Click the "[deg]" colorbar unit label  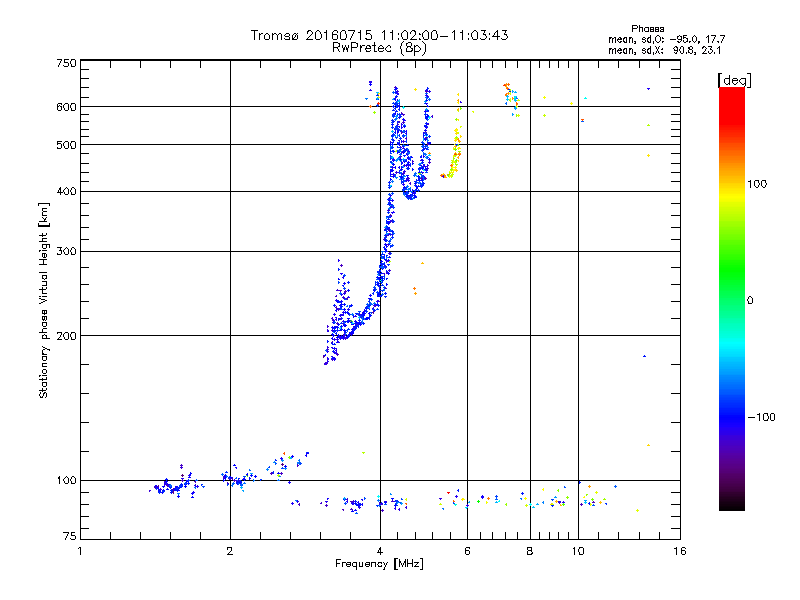click(x=734, y=80)
